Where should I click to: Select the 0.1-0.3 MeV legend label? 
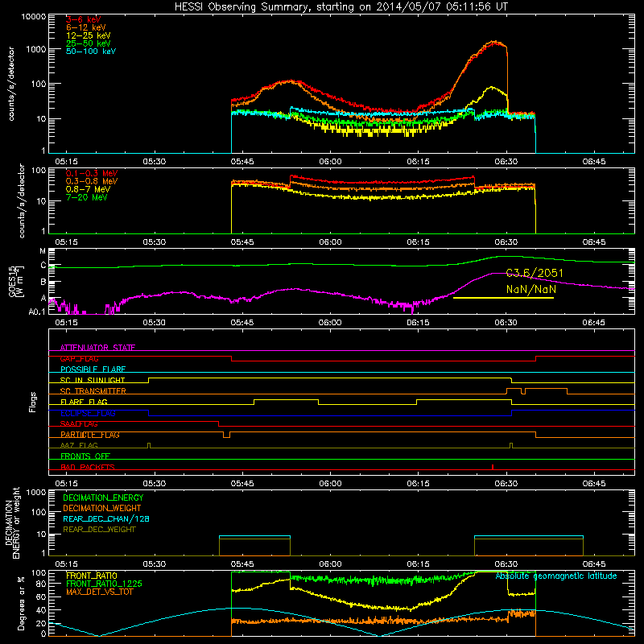pyautogui.click(x=92, y=173)
